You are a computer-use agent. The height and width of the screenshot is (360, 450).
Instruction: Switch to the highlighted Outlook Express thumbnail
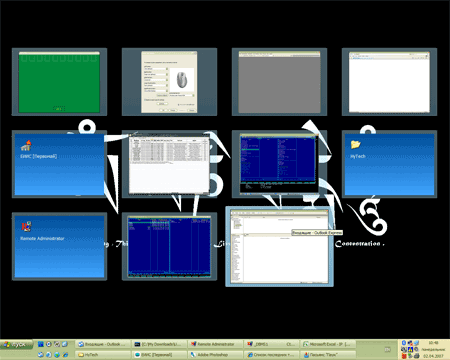pyautogui.click(x=279, y=246)
